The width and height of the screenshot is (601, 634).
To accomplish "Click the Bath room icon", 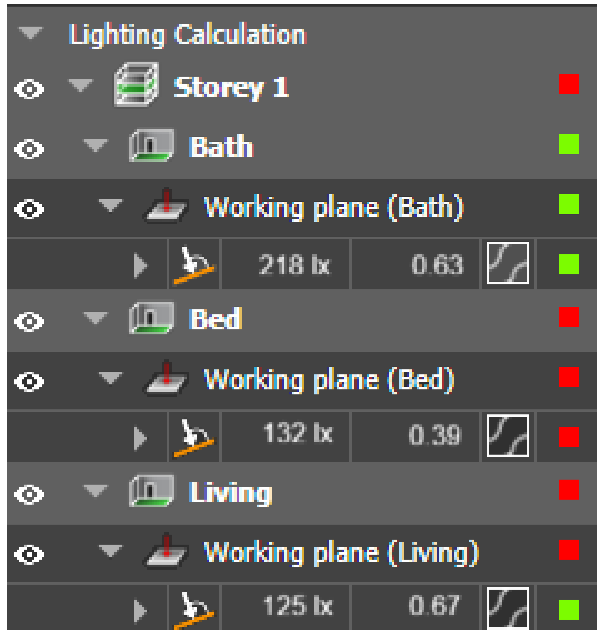I will point(152,146).
